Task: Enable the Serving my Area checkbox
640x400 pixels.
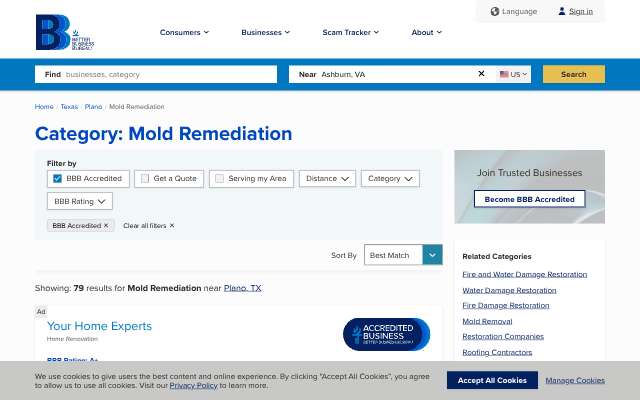Action: pos(220,178)
